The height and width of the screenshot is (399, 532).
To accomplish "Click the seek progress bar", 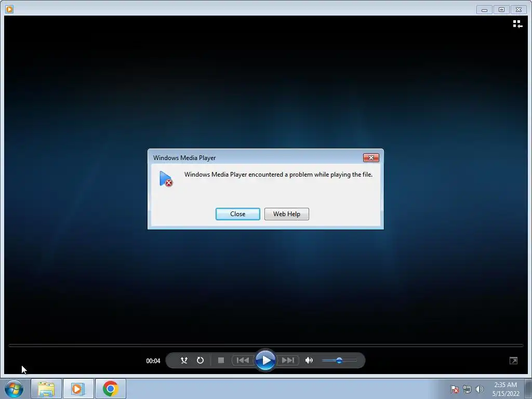I will [x=265, y=345].
